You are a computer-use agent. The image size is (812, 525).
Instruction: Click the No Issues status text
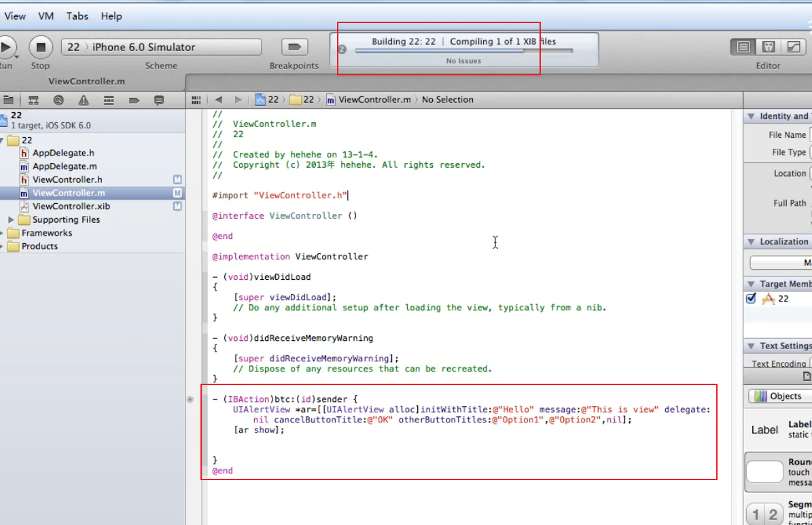click(x=463, y=60)
